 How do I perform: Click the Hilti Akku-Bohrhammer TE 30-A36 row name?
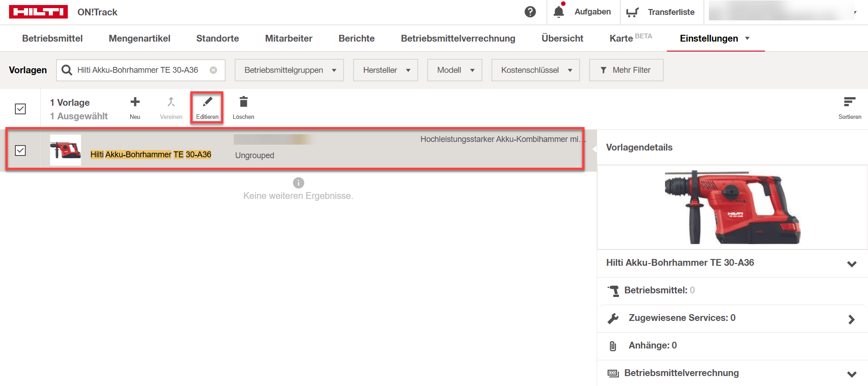click(151, 155)
